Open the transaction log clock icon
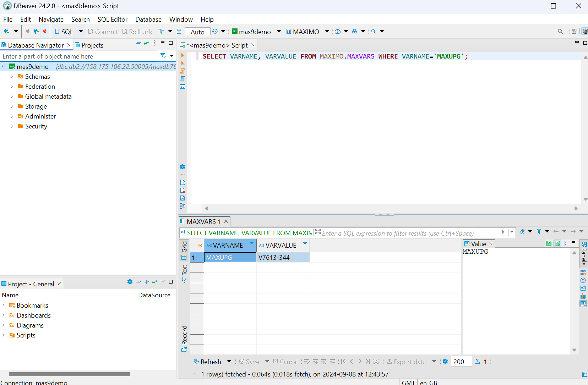Image resolution: width=588 pixels, height=385 pixels. [x=215, y=31]
